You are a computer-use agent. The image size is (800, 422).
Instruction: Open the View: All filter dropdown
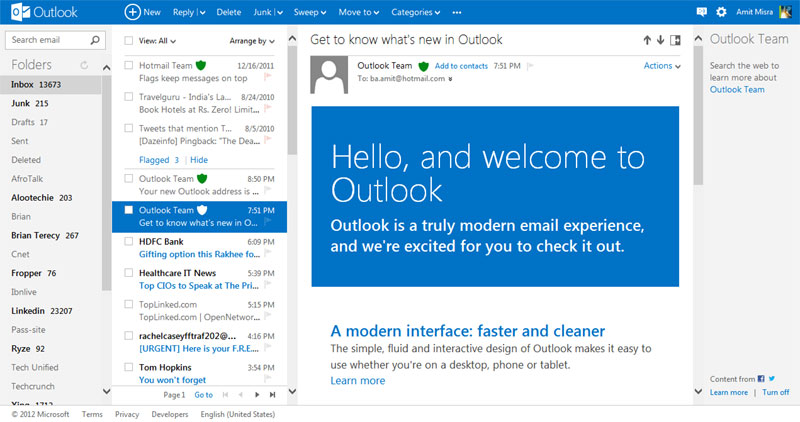tap(157, 41)
